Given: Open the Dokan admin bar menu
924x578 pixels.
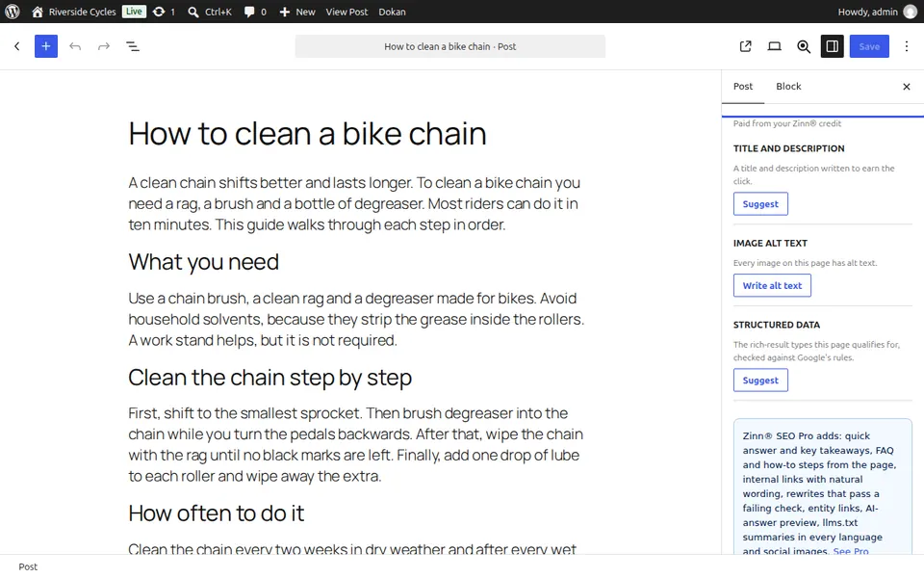Looking at the screenshot, I should (x=392, y=12).
